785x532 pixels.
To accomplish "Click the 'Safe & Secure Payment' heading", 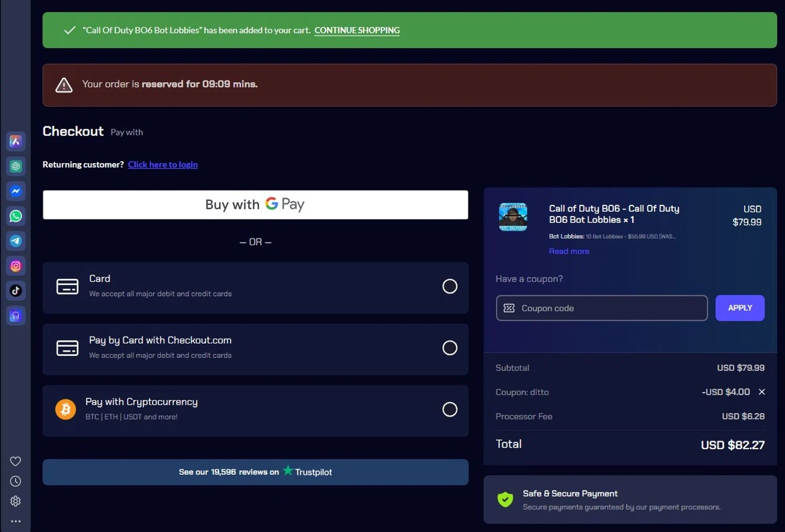I will point(570,493).
